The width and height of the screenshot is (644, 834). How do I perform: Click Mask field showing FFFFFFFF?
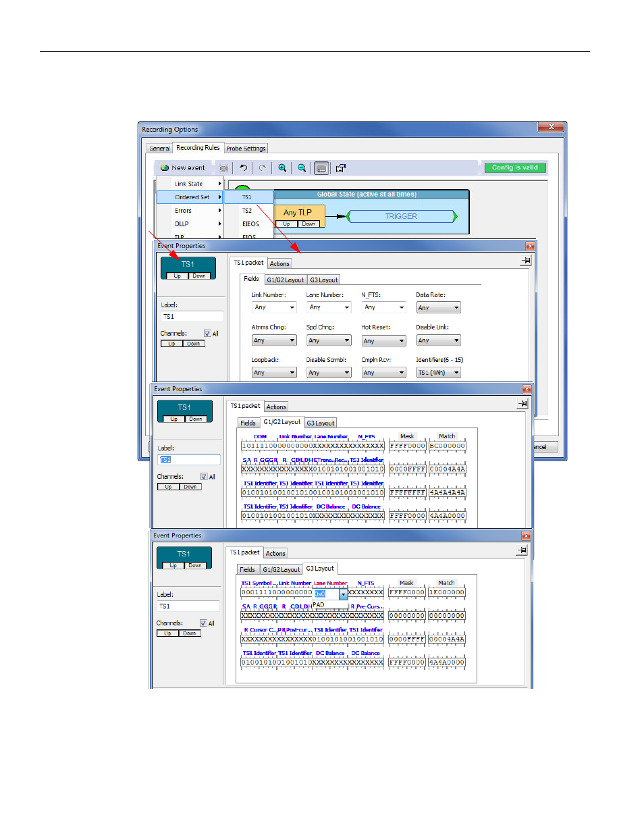(408, 493)
